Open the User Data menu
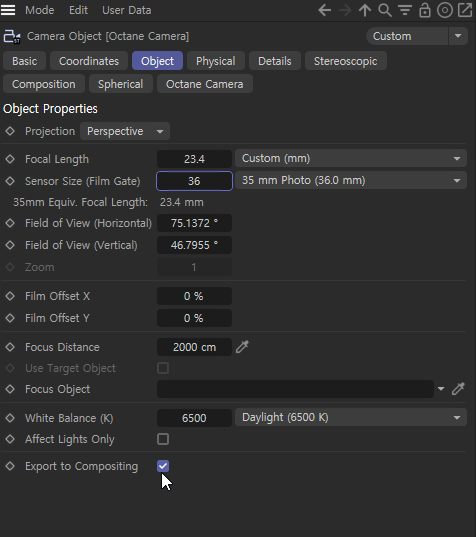This screenshot has height=537, width=476. (x=127, y=10)
